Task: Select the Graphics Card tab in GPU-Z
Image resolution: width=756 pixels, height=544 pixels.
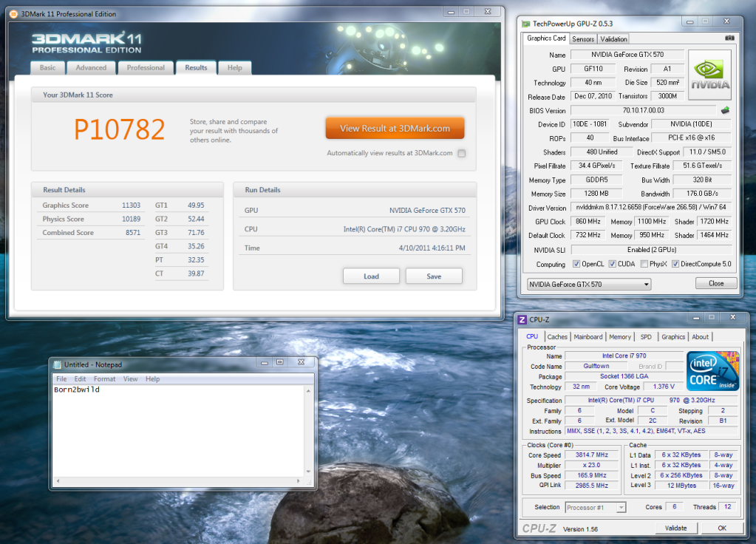Action: (546, 38)
